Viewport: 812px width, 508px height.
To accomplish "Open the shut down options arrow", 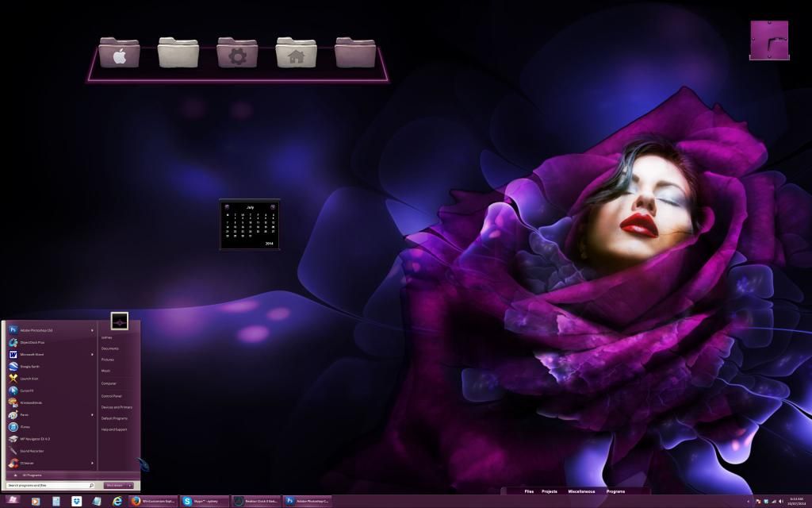I will pyautogui.click(x=130, y=485).
